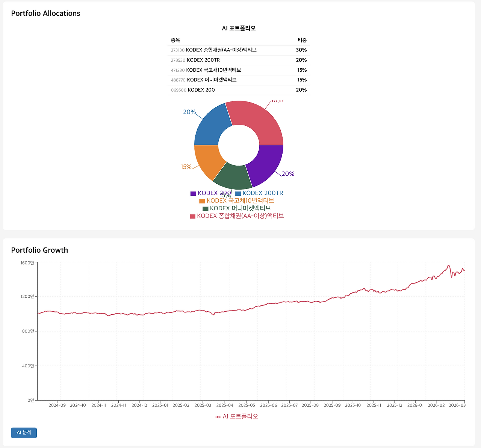Click the 2025-02 x-axis label

[x=181, y=406]
